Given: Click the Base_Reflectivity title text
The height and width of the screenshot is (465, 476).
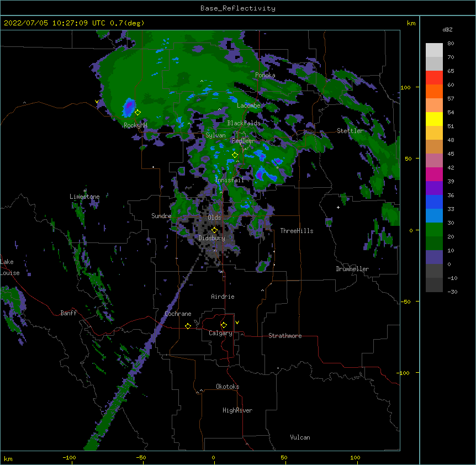Looking at the screenshot, I should 238,8.
